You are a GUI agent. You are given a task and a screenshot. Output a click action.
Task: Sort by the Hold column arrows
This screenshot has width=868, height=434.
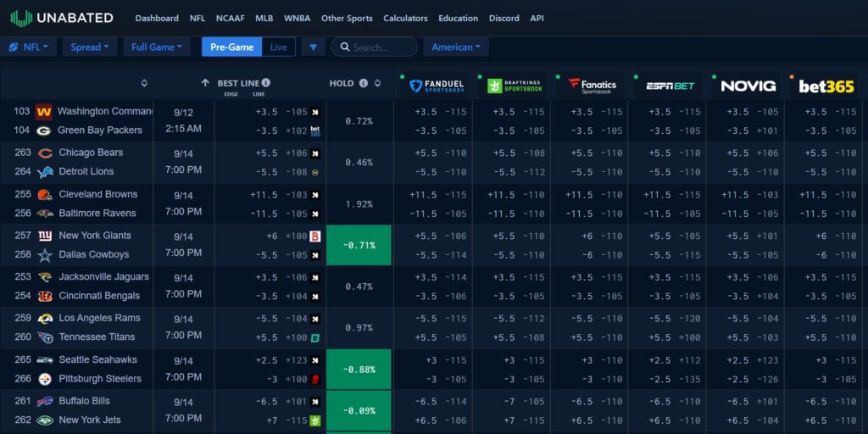(377, 83)
